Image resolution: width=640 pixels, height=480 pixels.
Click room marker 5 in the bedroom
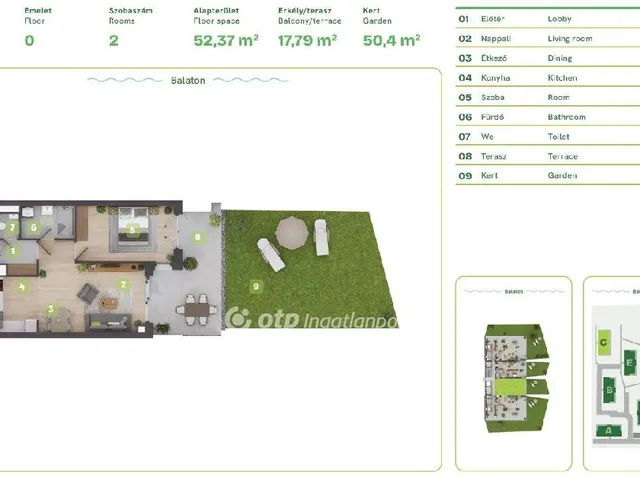click(x=131, y=228)
